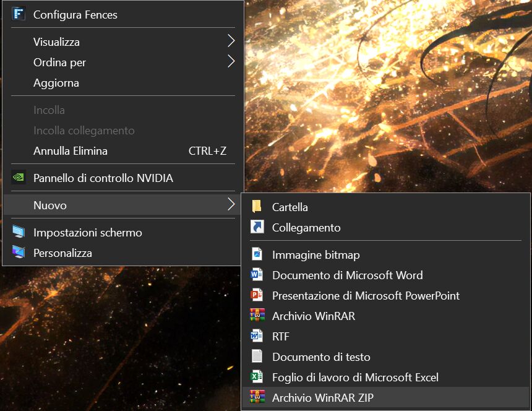
Task: Click the RTF document icon
Action: [x=257, y=336]
